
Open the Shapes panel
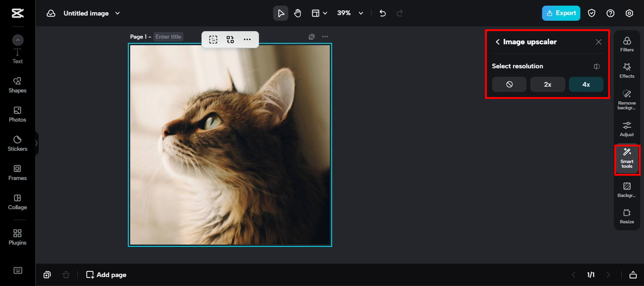click(x=18, y=85)
